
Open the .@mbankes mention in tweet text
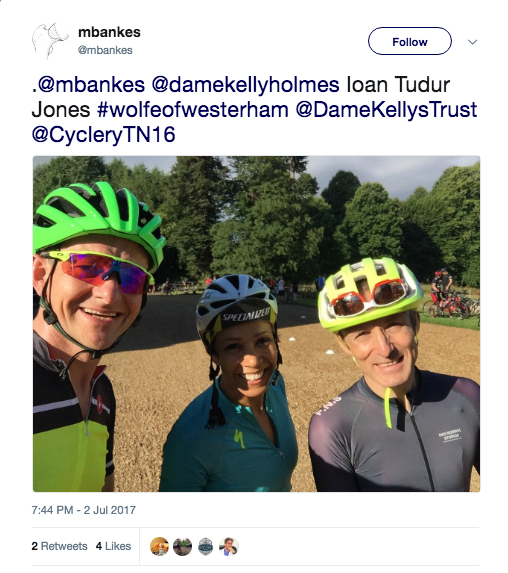(x=88, y=84)
